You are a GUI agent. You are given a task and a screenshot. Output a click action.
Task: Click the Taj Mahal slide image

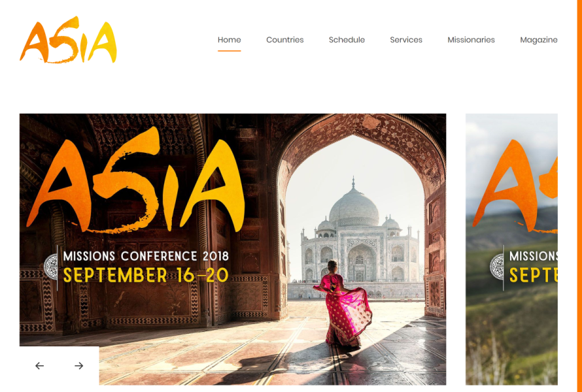[x=233, y=249]
